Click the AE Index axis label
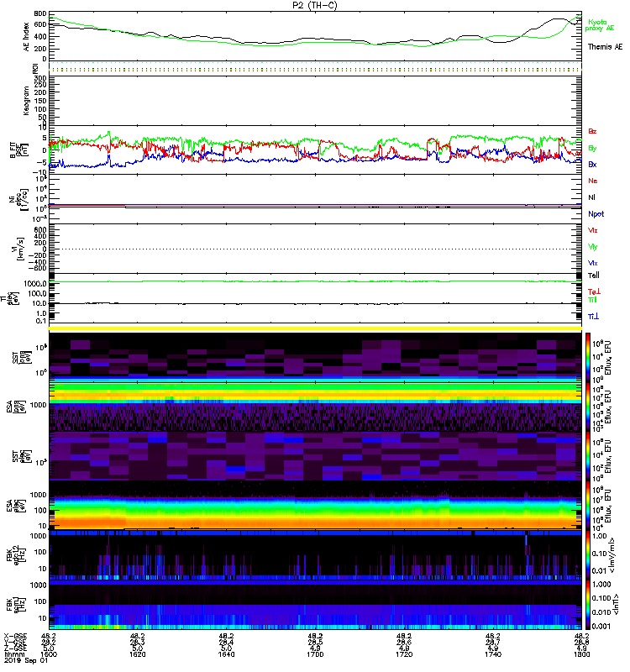The width and height of the screenshot is (630, 672). coord(27,37)
